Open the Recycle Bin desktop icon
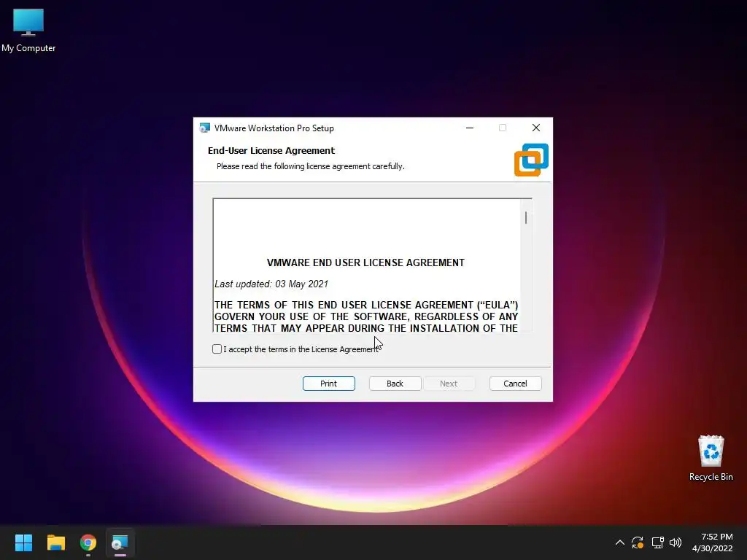Image resolution: width=747 pixels, height=560 pixels. click(x=711, y=458)
